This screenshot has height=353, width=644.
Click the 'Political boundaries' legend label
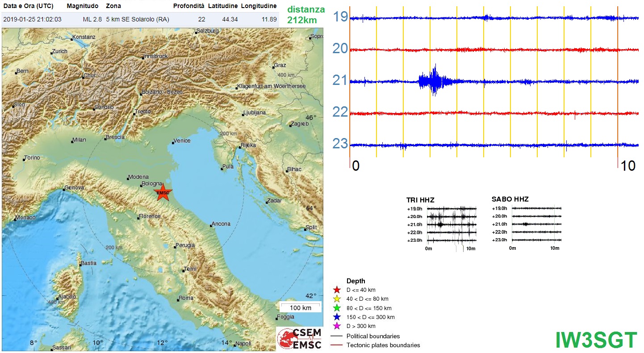[373, 336]
